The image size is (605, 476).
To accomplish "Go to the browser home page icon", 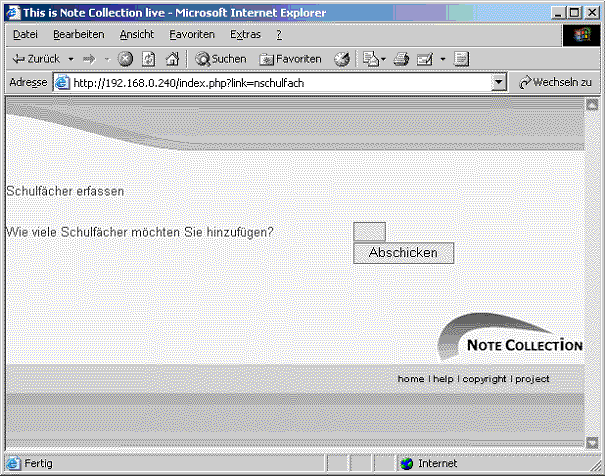I will [x=171, y=59].
